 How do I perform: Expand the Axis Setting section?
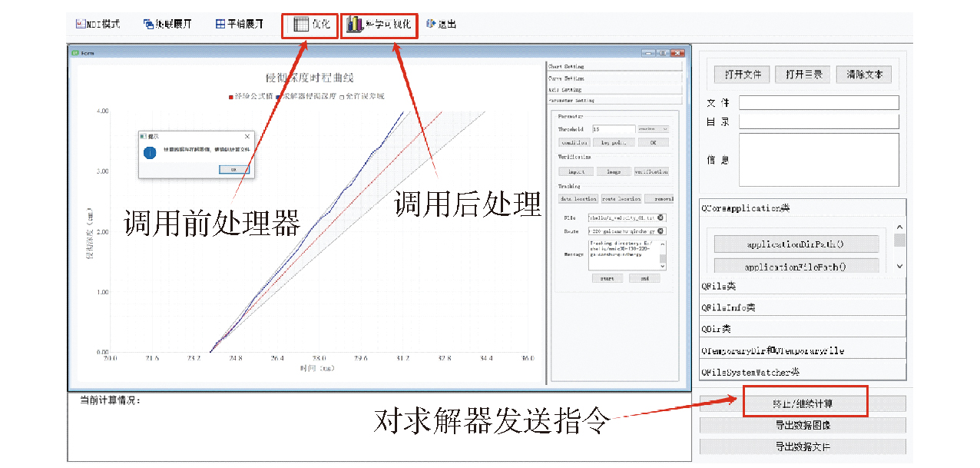pos(614,89)
